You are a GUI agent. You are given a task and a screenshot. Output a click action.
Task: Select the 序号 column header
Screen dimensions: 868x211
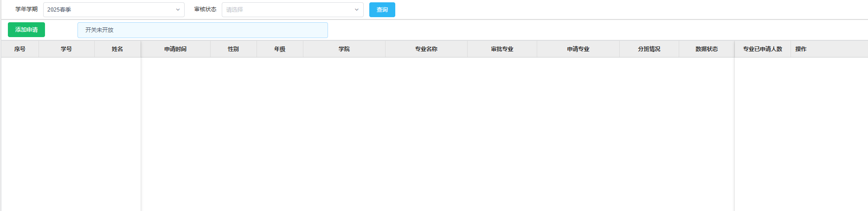20,49
